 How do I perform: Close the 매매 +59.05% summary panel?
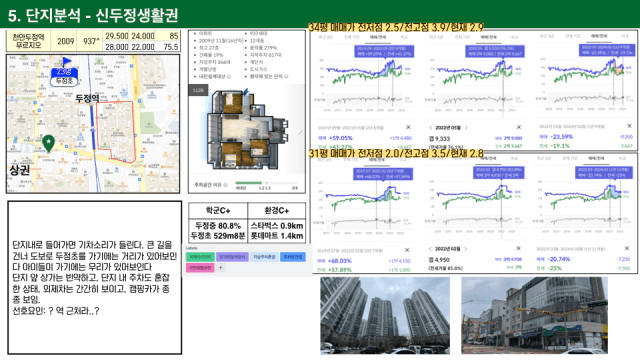(x=408, y=127)
